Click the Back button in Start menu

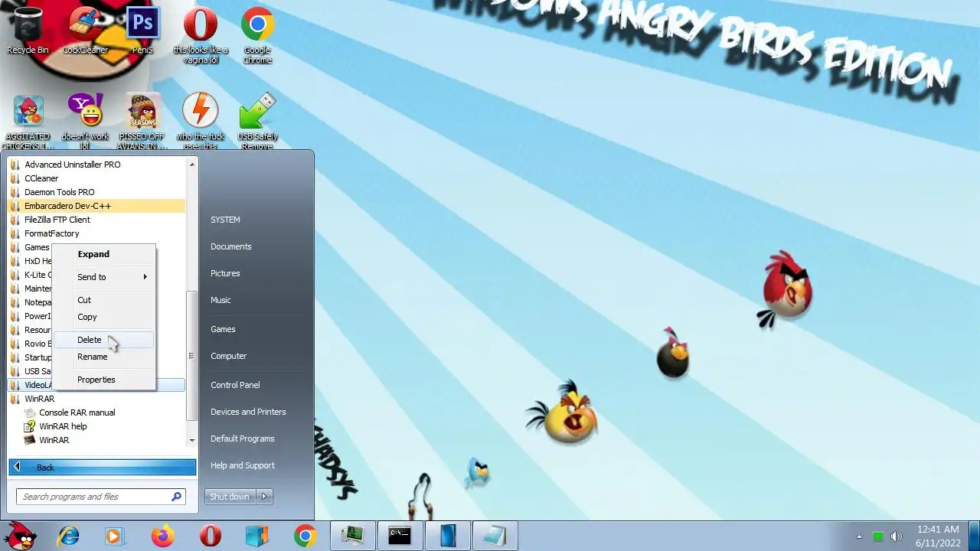tap(103, 467)
